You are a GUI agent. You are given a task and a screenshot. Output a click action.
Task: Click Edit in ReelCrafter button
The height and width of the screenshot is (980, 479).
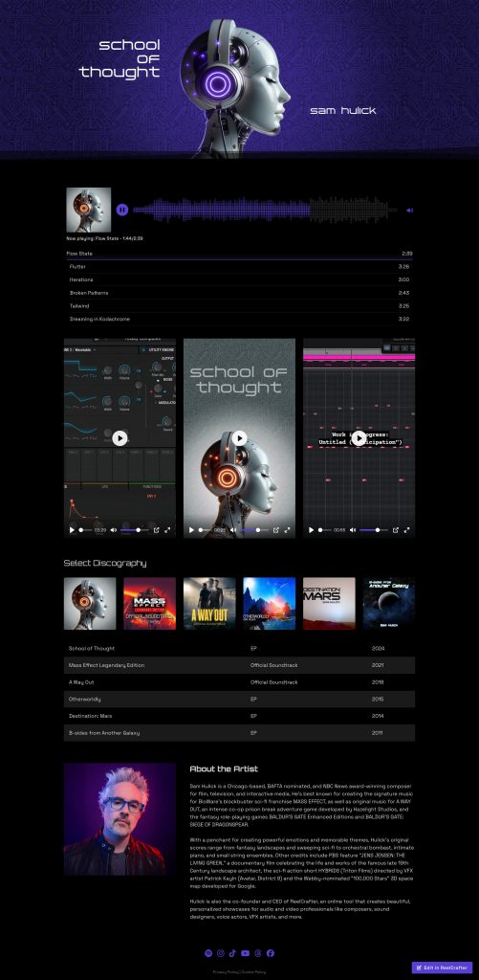pos(442,968)
